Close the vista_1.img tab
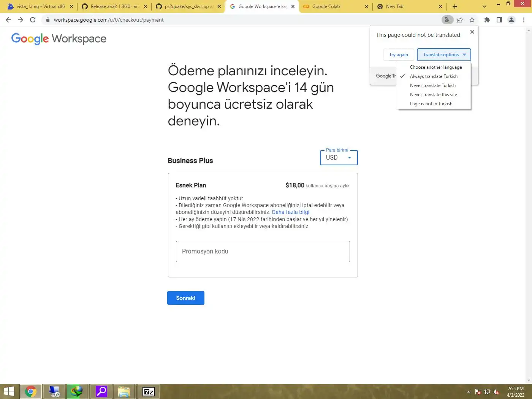 coord(71,6)
